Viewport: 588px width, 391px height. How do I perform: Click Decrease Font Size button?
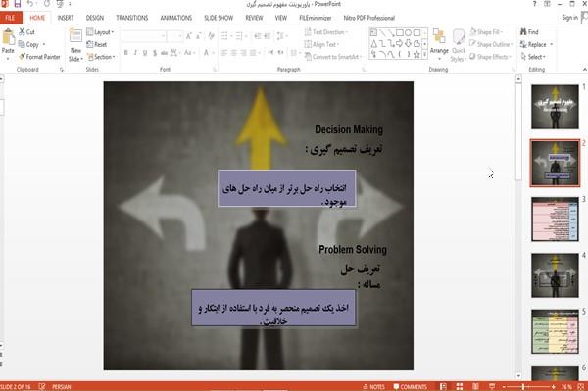pos(199,36)
